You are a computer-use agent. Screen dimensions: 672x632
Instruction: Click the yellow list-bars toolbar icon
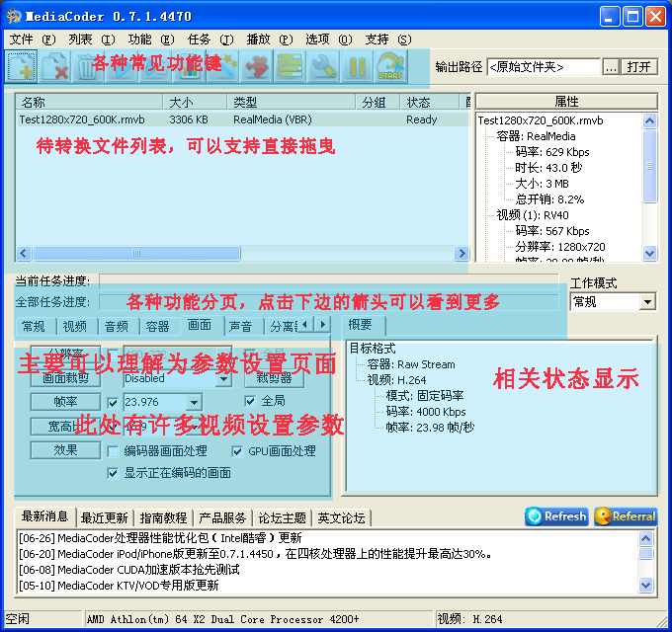(290, 66)
